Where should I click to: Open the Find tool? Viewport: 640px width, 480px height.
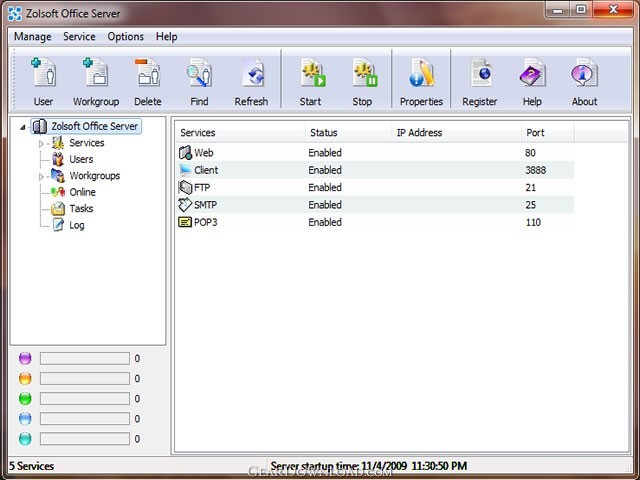click(199, 73)
